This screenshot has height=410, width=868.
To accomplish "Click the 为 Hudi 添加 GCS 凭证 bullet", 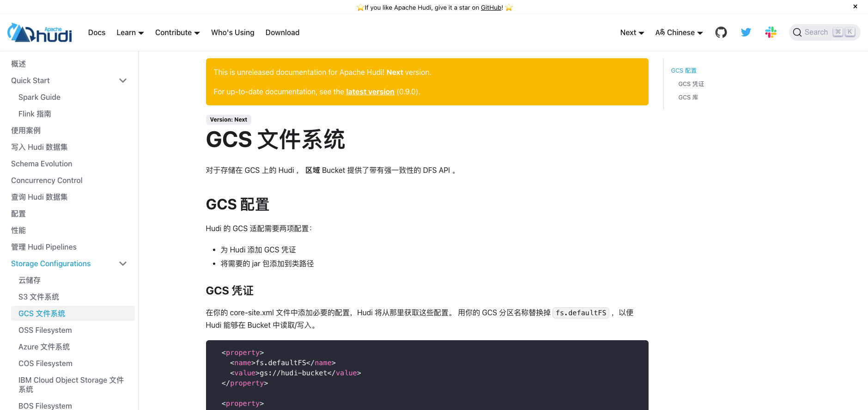I will (258, 250).
